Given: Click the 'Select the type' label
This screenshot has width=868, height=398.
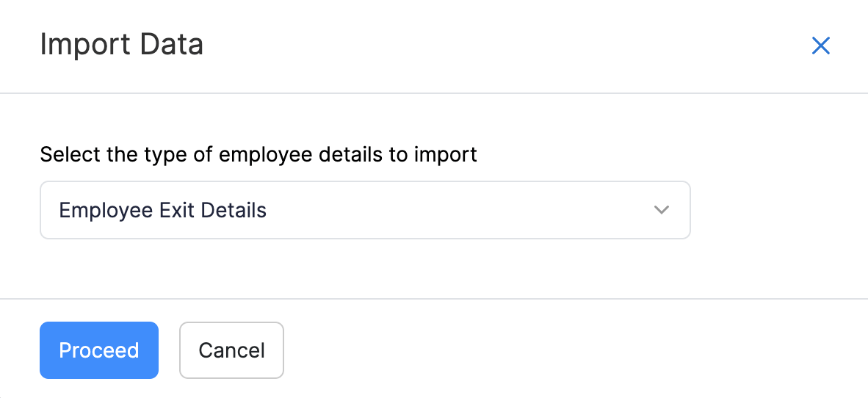Looking at the screenshot, I should point(258,155).
